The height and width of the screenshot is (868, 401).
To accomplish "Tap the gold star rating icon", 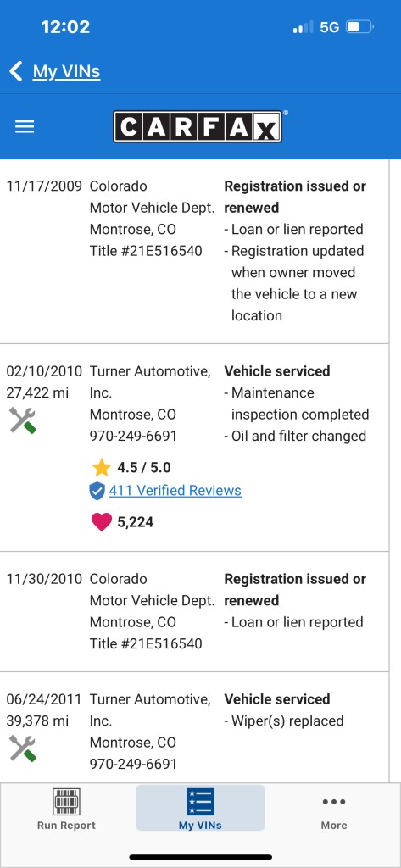I will tap(102, 468).
